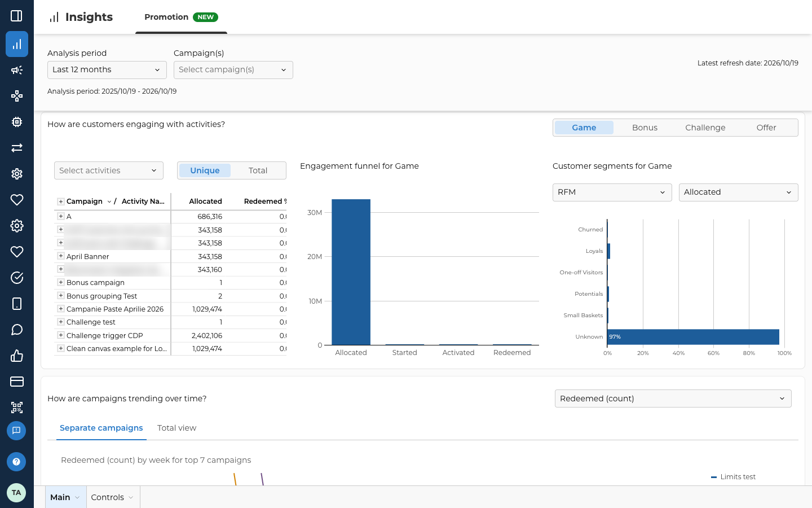Click the circled checkmark sidebar icon
Image resolution: width=812 pixels, height=508 pixels.
[17, 278]
